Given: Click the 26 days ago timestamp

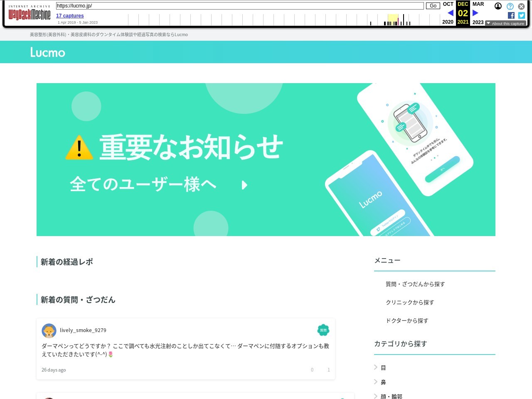Looking at the screenshot, I should point(54,370).
